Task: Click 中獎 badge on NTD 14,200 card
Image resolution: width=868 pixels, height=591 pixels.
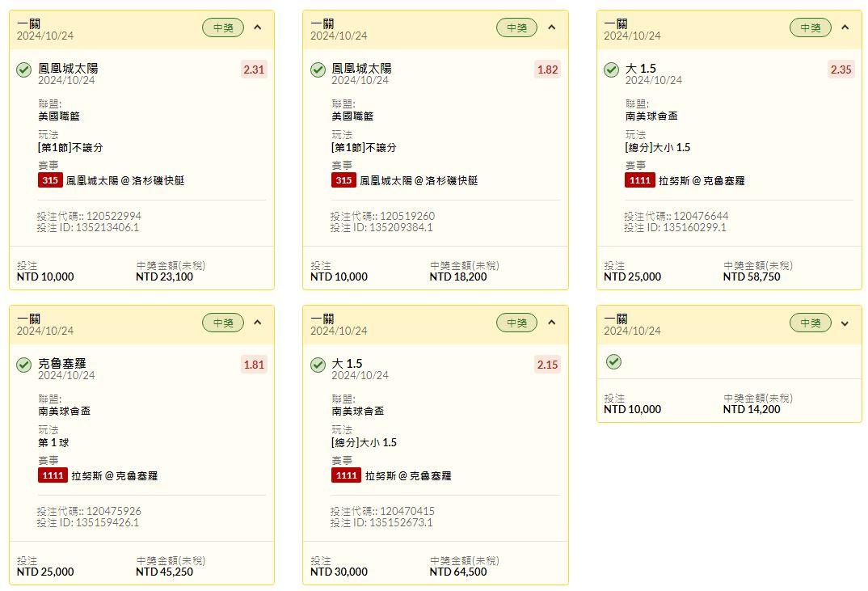Action: tap(811, 323)
